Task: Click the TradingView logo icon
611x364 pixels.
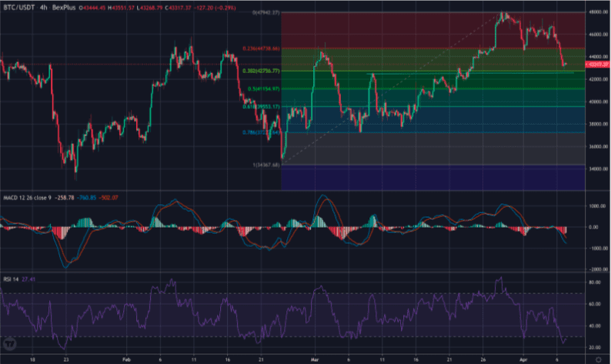Action: [11, 342]
